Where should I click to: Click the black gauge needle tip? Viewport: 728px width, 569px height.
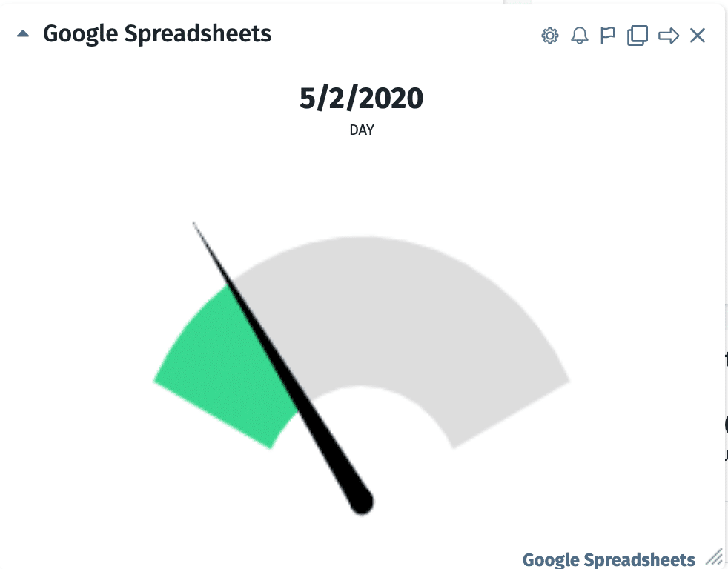coord(194,224)
